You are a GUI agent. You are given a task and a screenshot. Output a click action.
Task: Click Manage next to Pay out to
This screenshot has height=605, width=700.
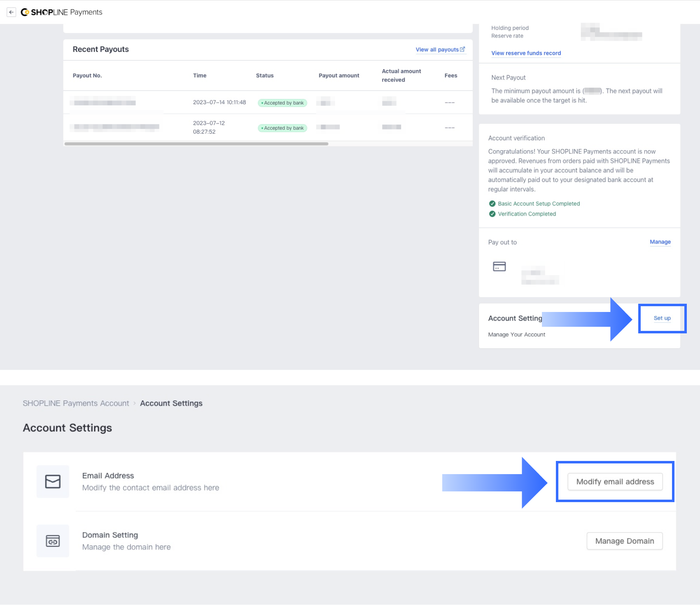tap(660, 242)
